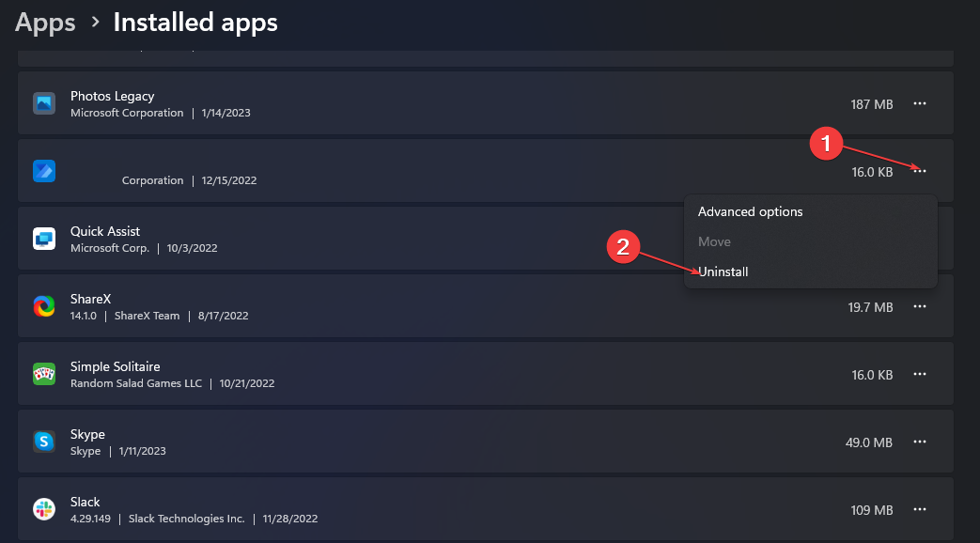Click the Slack app icon
This screenshot has height=543, width=980.
(44, 509)
